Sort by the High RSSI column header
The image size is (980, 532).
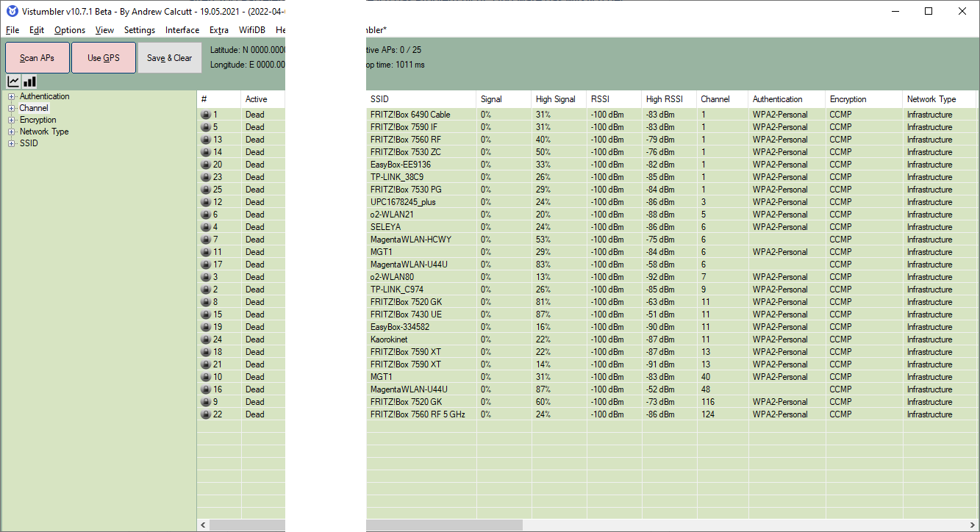(669, 99)
